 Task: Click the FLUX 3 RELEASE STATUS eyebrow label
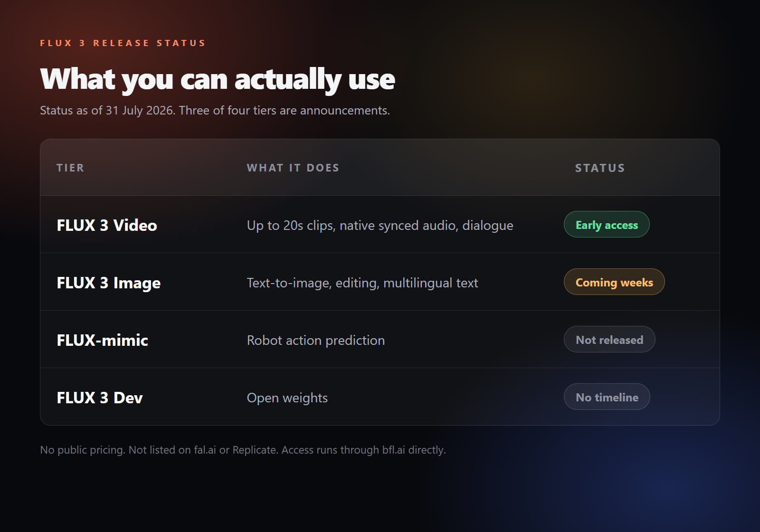pyautogui.click(x=123, y=43)
